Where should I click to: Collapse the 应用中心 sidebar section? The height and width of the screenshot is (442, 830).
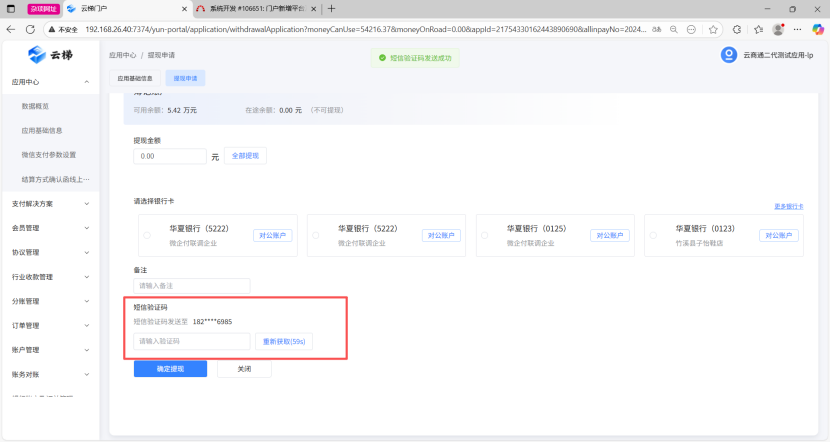(x=87, y=82)
